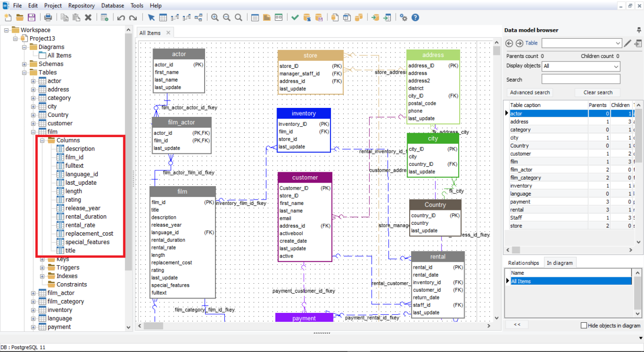Print the data model diagram
Image resolution: width=644 pixels, height=352 pixels.
[x=48, y=17]
